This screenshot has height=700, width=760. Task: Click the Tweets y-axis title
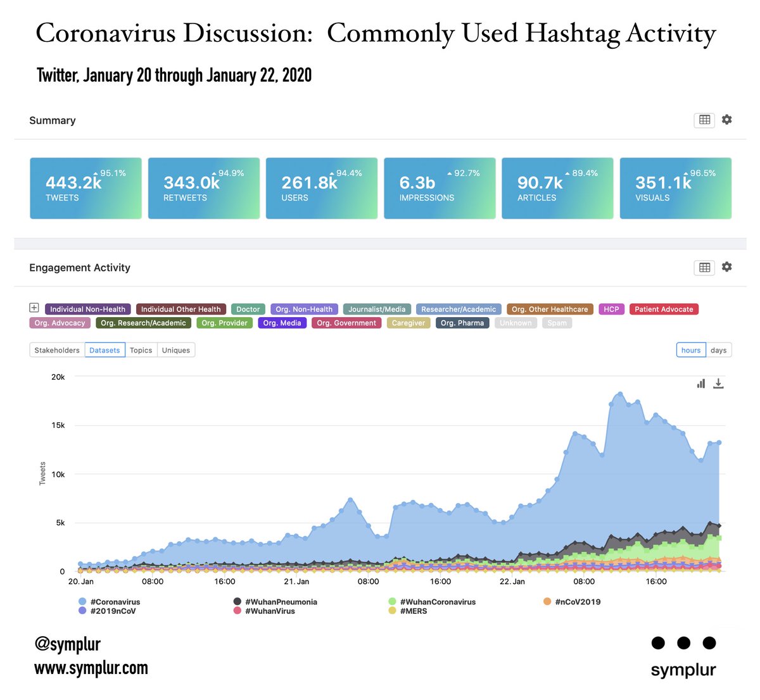[42, 473]
